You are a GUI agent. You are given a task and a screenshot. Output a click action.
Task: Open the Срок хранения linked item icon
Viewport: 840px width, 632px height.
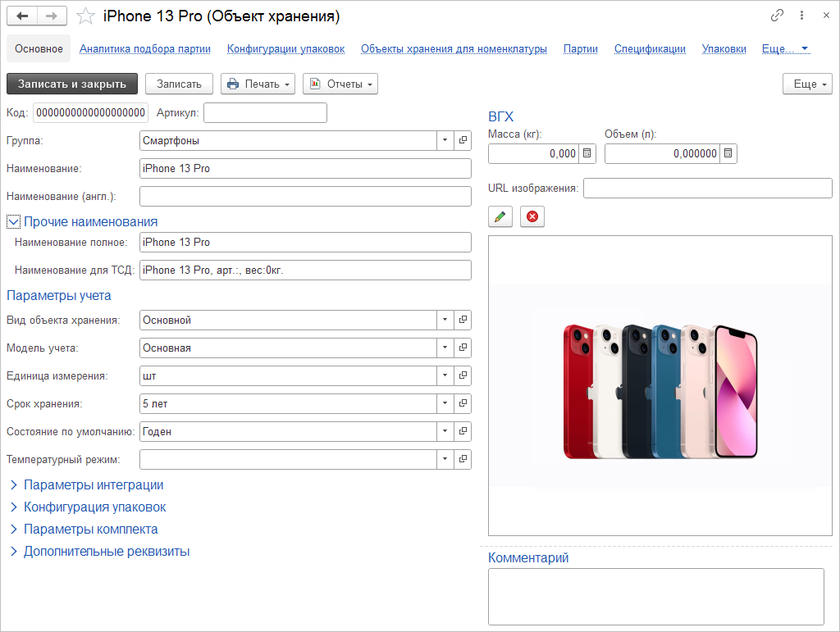click(x=463, y=403)
